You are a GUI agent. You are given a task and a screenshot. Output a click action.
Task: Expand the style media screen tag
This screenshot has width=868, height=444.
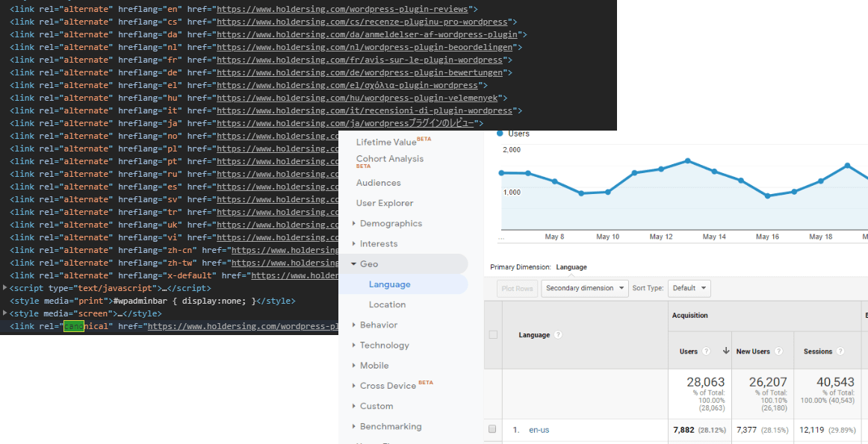[x=5, y=313]
